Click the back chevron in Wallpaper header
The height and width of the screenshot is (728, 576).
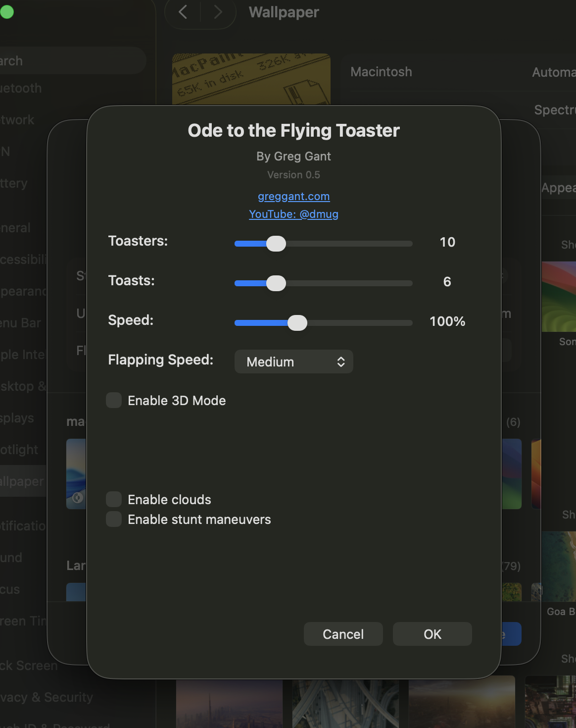pos(183,12)
